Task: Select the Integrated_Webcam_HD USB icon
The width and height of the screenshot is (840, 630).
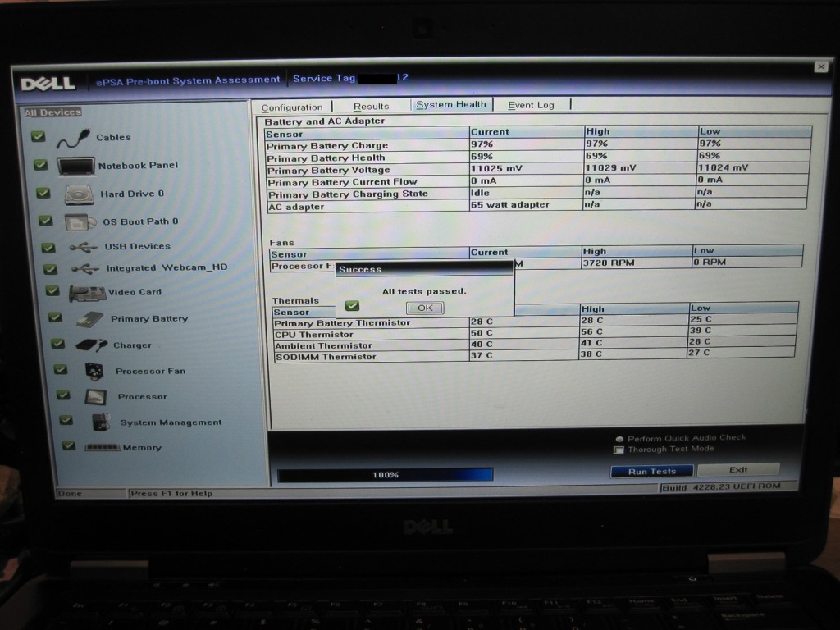Action: (x=85, y=268)
